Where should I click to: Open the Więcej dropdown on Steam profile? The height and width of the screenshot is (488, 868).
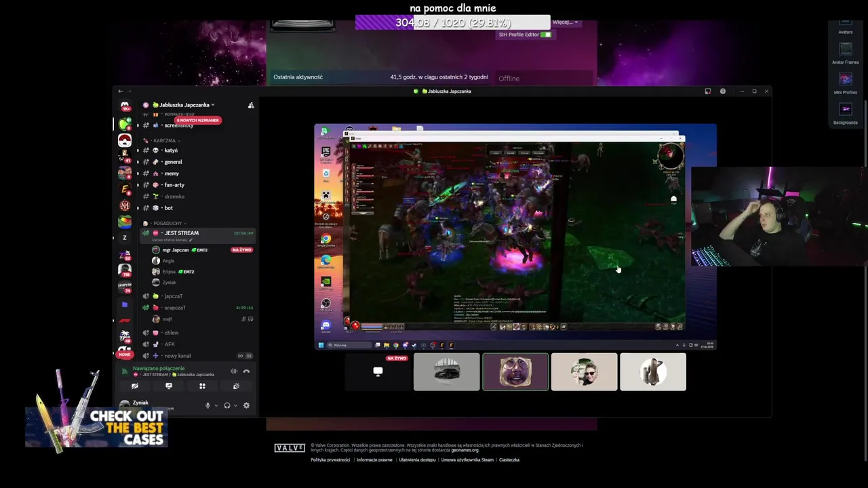click(566, 22)
